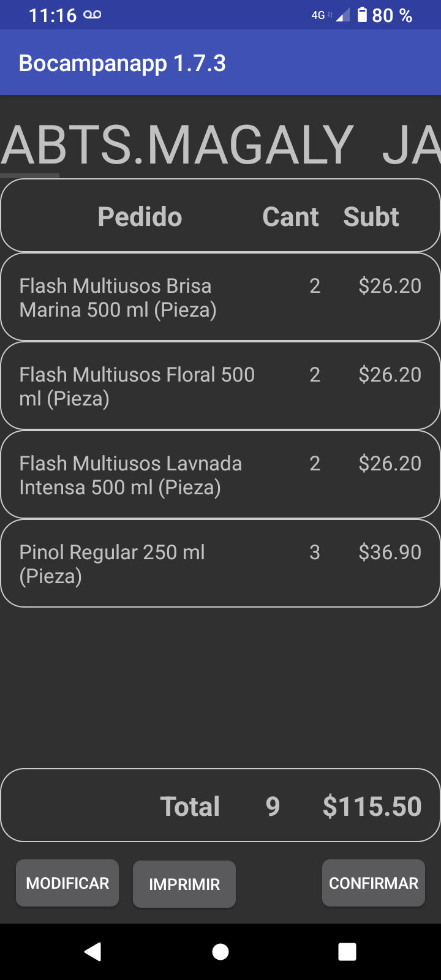Tap Flash Multiusos Lavnada Intensa row
Image resolution: width=441 pixels, height=980 pixels.
click(221, 475)
